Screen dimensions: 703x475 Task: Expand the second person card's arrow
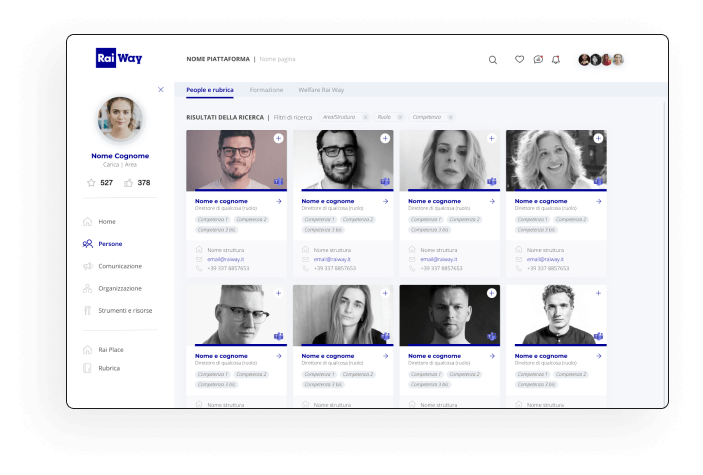tap(385, 201)
